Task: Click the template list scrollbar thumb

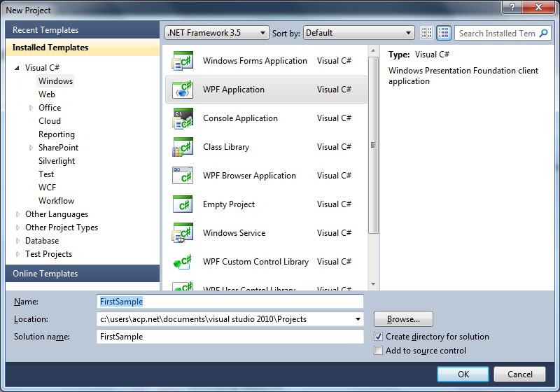Action: click(x=373, y=146)
